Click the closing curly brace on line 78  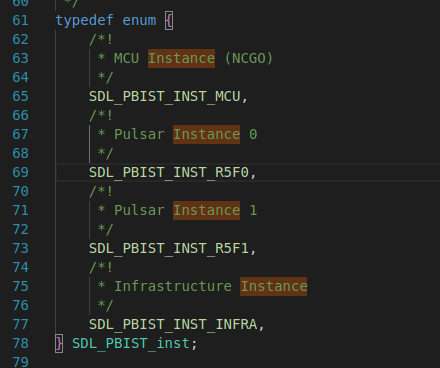[x=59, y=344]
